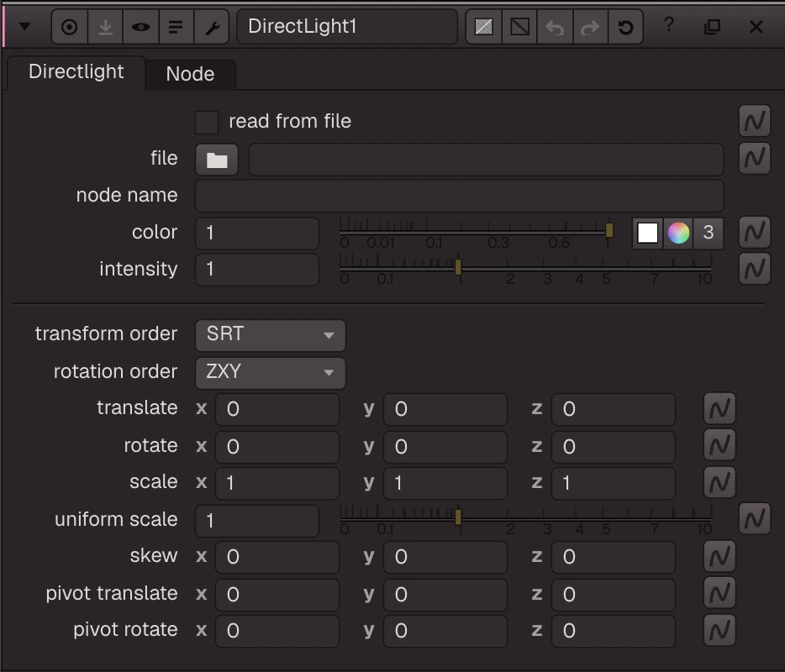Open the transform order SRT dropdown
Screen dimensions: 785x672
(271, 335)
